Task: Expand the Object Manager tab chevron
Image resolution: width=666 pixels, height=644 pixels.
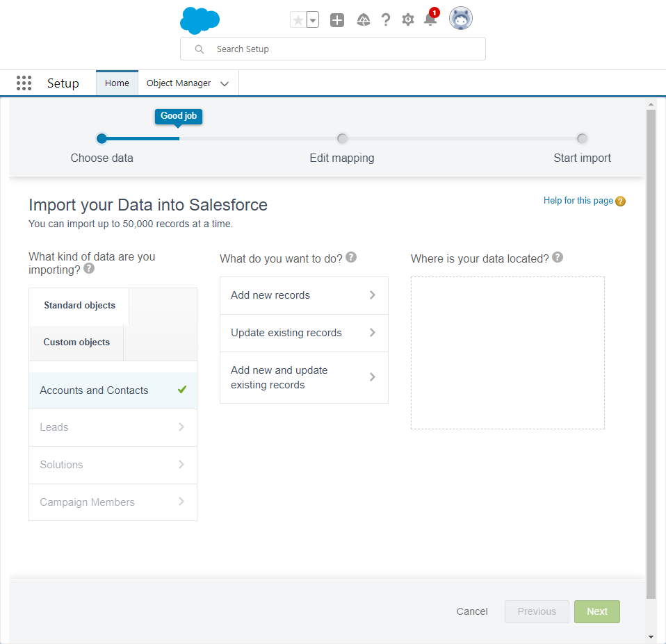Action: [x=225, y=83]
